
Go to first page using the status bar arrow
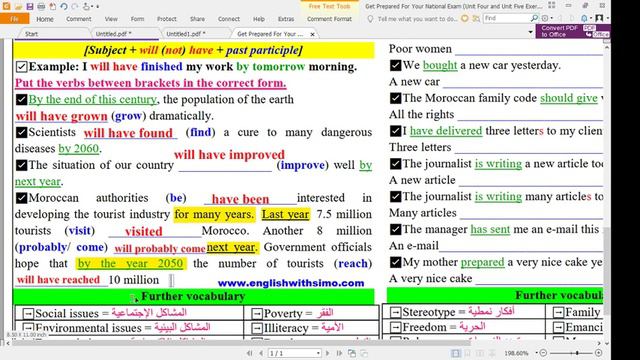(x=249, y=353)
